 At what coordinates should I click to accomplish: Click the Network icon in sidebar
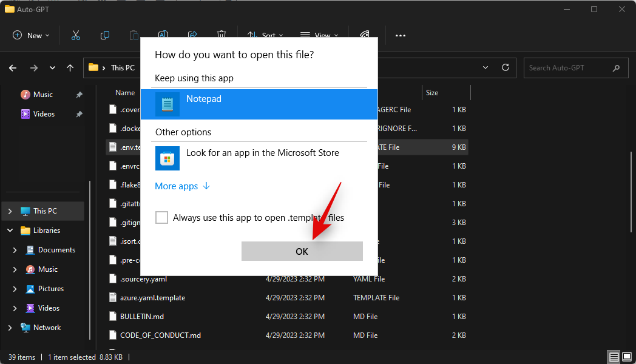tap(25, 328)
